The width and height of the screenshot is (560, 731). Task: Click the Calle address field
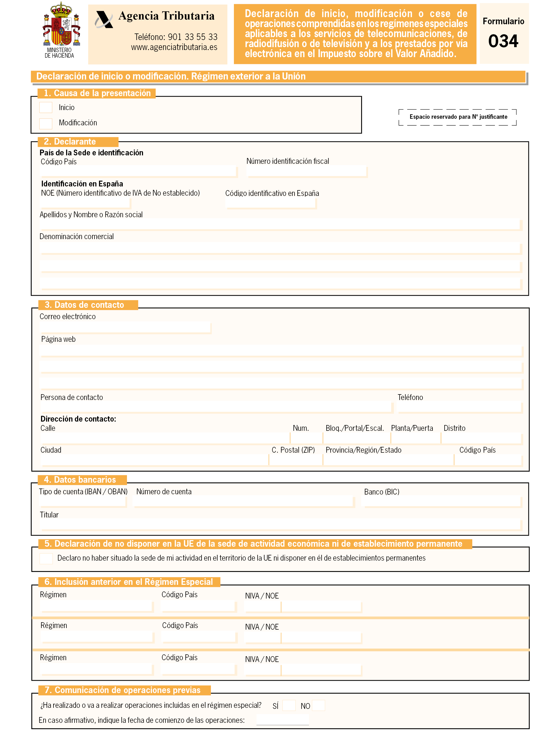pyautogui.click(x=165, y=438)
